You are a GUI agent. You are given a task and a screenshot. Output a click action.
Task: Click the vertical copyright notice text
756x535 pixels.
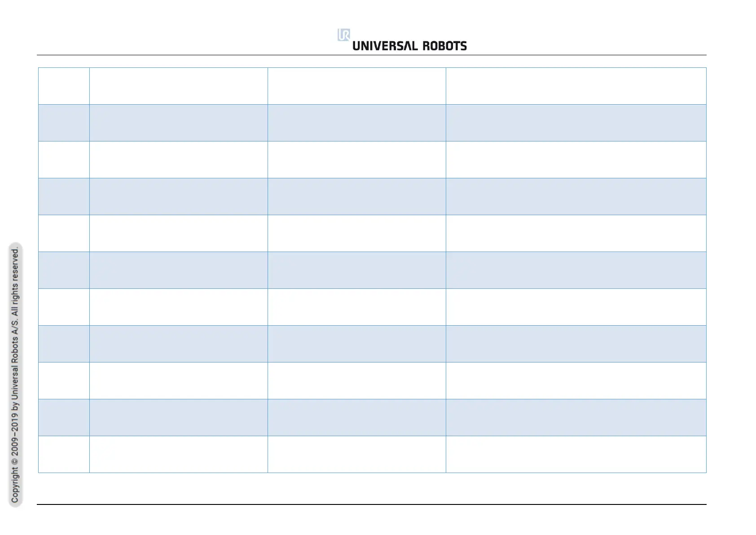point(16,375)
